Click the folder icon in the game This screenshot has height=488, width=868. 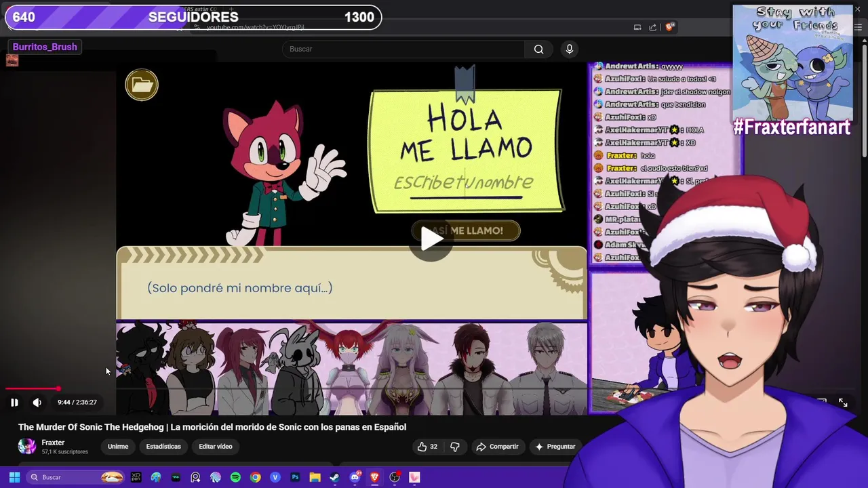142,85
